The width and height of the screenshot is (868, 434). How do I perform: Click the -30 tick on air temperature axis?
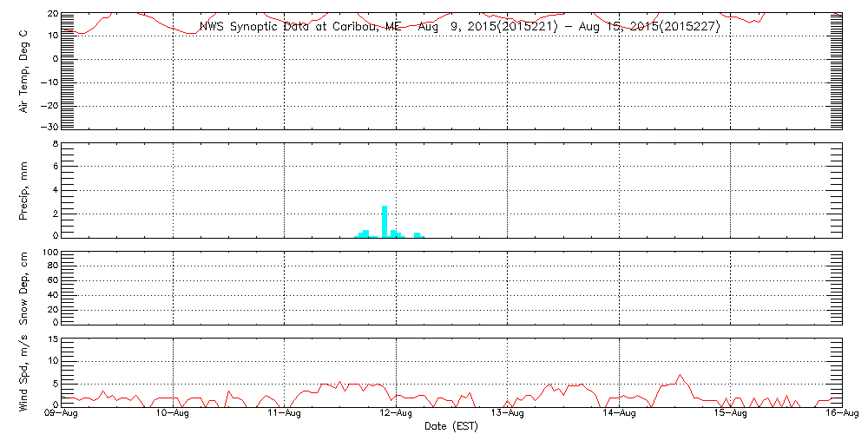tap(51, 127)
